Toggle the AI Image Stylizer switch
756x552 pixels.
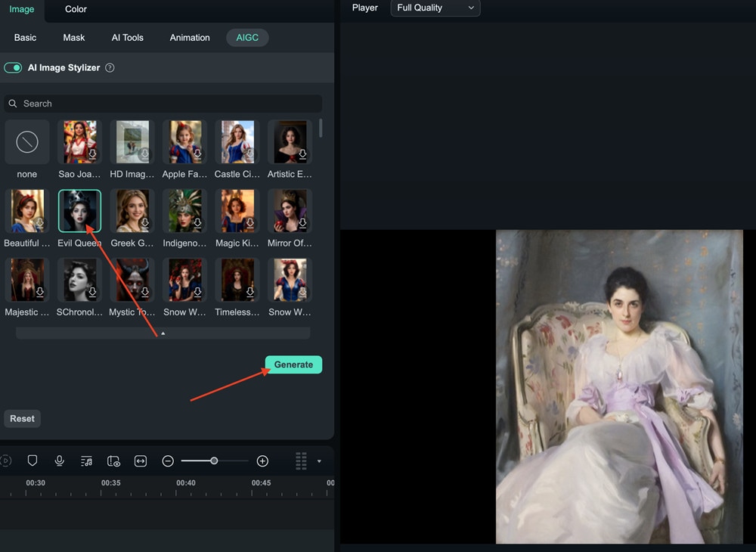pyautogui.click(x=13, y=68)
